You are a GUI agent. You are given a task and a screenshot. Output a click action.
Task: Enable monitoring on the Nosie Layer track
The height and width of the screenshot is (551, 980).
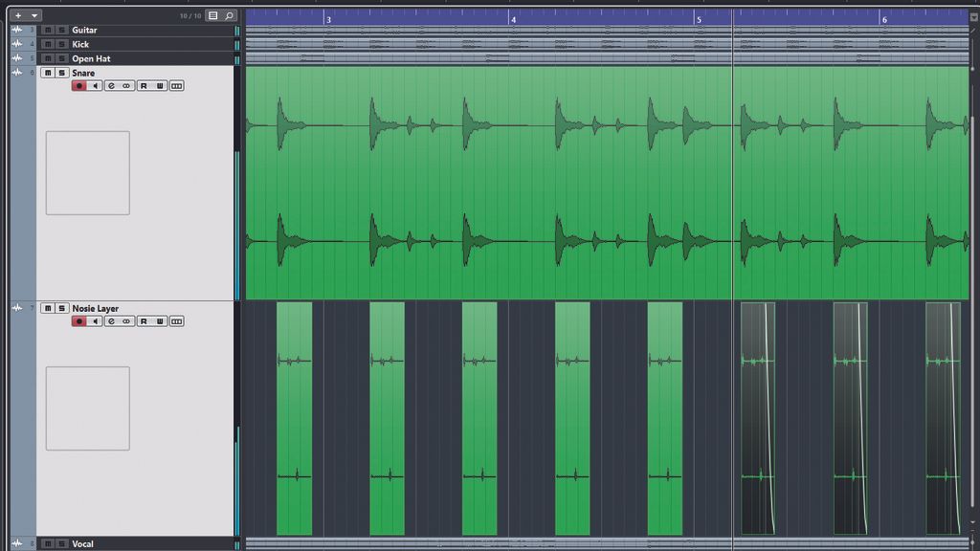coord(97,321)
